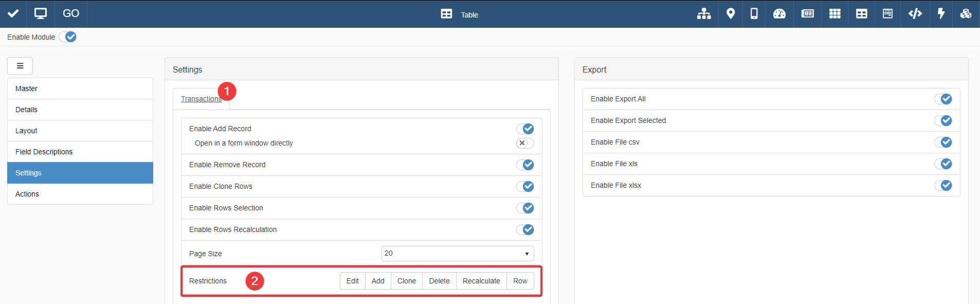Enable Open in a form window directly

click(525, 143)
